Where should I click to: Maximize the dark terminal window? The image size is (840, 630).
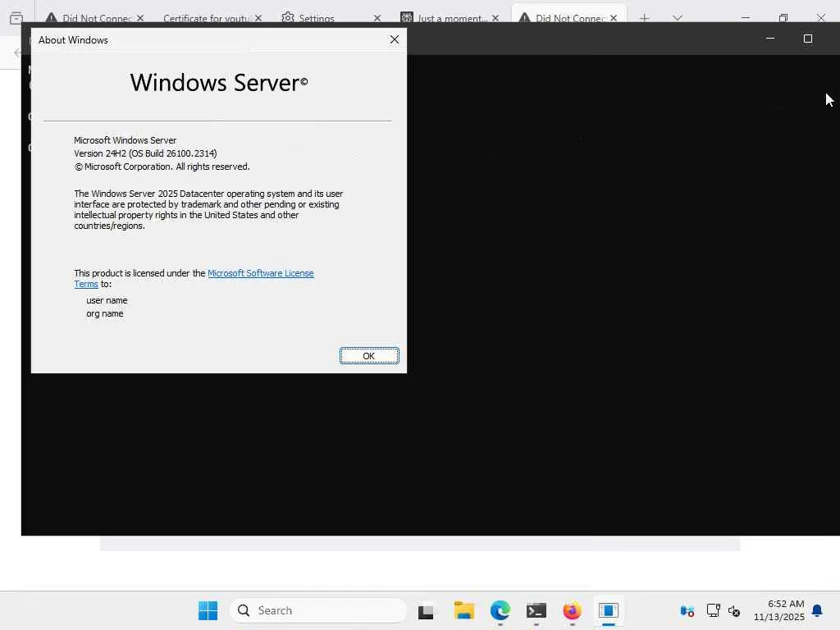click(x=808, y=39)
